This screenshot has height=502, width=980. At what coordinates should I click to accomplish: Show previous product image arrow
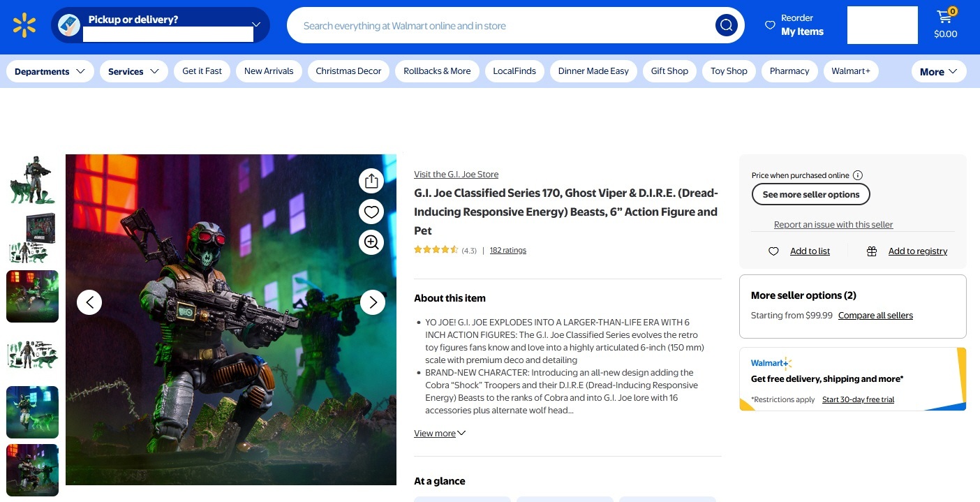tap(89, 302)
